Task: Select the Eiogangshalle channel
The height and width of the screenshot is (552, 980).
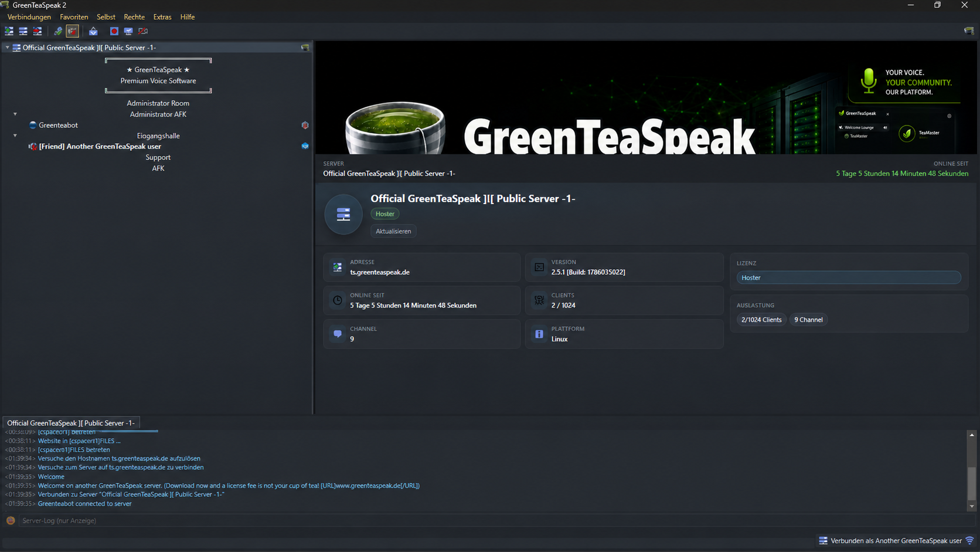Action: tap(158, 136)
